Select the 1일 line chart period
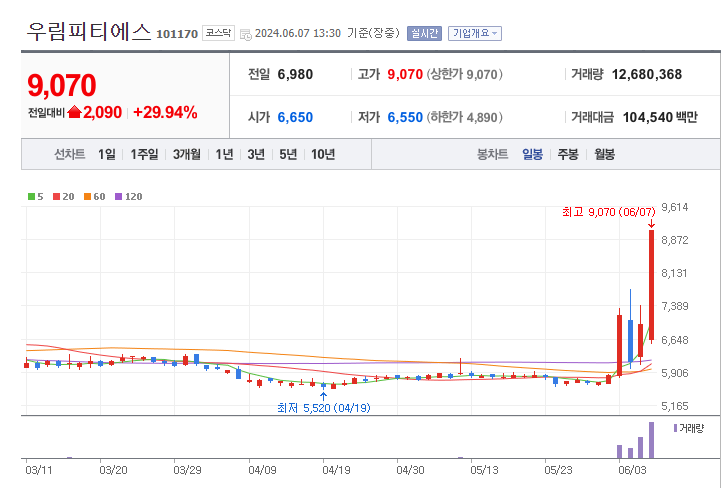 click(107, 154)
